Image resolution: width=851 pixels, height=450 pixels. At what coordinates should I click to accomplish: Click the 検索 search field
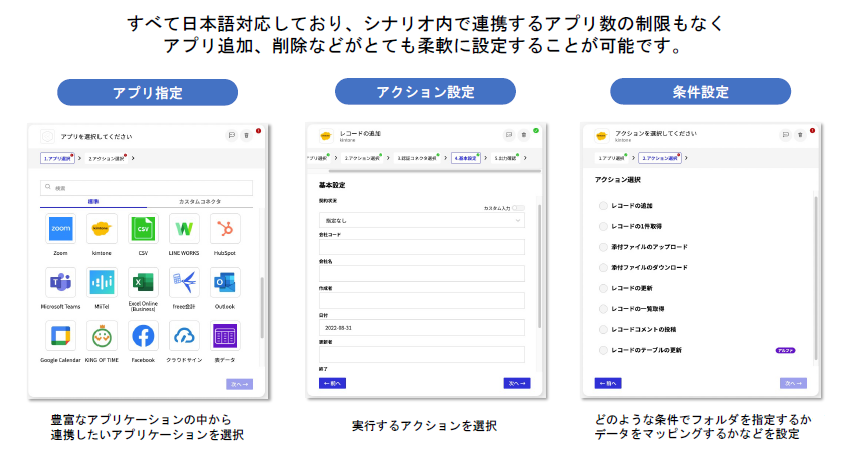[x=147, y=188]
